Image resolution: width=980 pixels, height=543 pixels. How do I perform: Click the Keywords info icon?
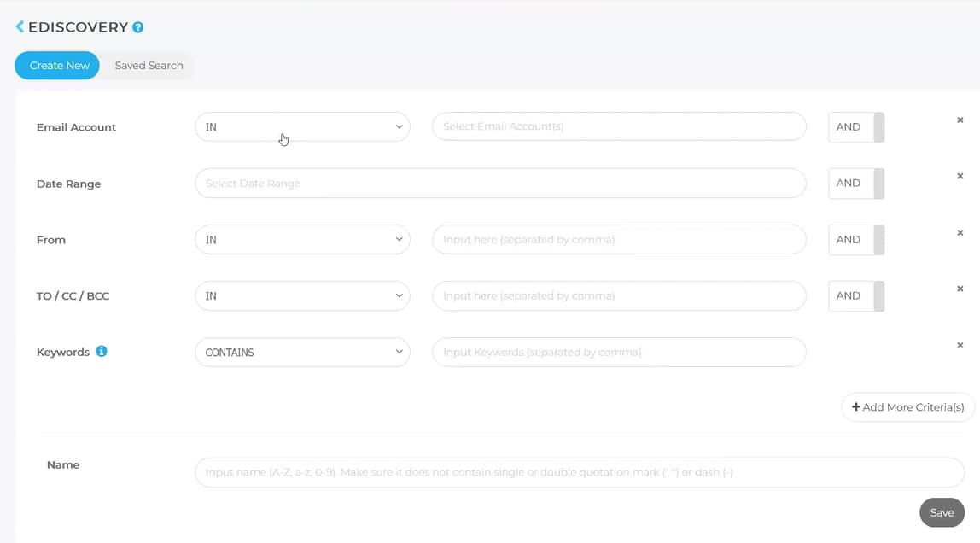(102, 351)
